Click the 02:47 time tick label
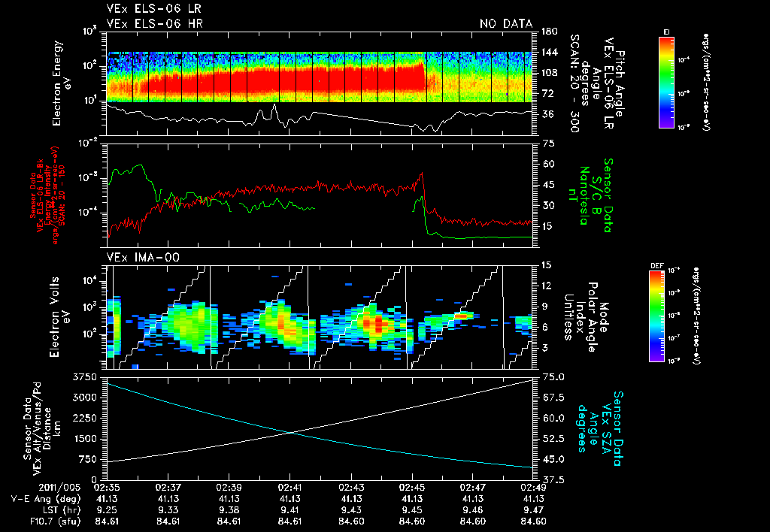Screen dimensions: 770x532 [x=472, y=488]
